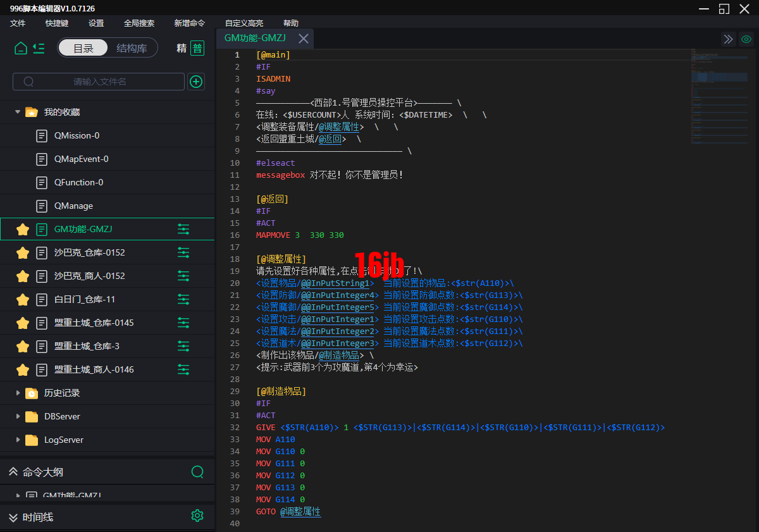Open the 全局搜索 menu
The image size is (759, 532).
tap(139, 23)
